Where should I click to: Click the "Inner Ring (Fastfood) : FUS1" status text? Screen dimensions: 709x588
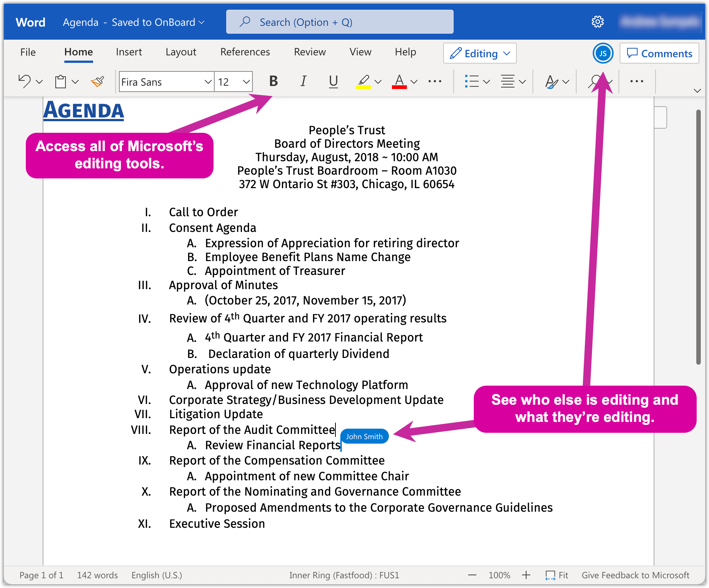click(x=344, y=575)
